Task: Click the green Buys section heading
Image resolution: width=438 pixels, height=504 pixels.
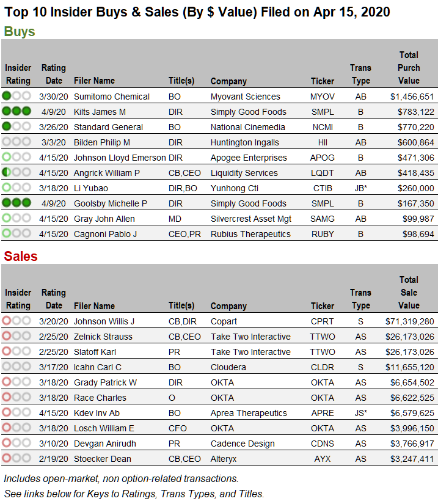Action: point(20,32)
